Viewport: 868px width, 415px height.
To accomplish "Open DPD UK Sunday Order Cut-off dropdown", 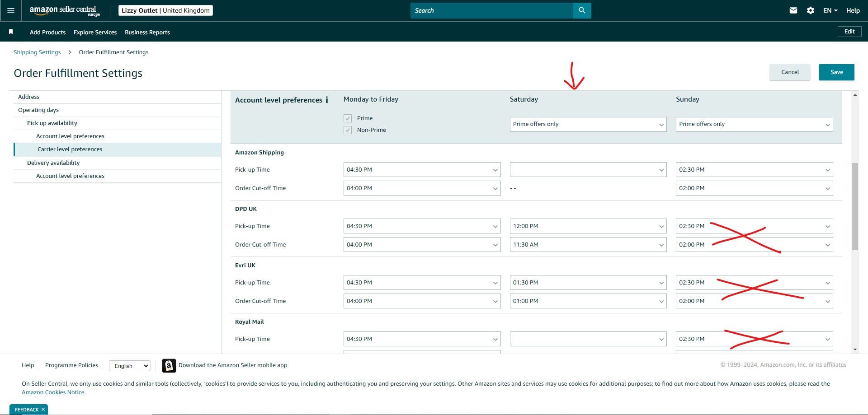I will click(754, 245).
